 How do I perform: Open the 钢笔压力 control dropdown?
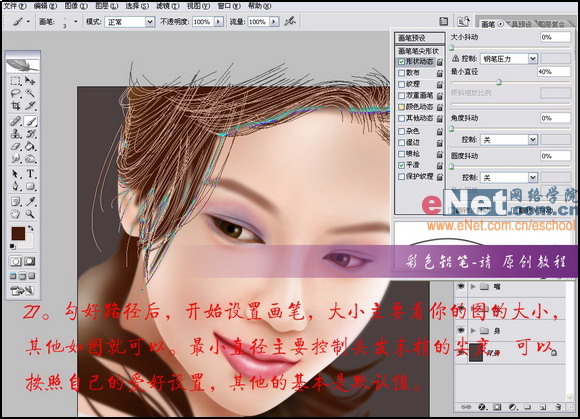[x=509, y=58]
